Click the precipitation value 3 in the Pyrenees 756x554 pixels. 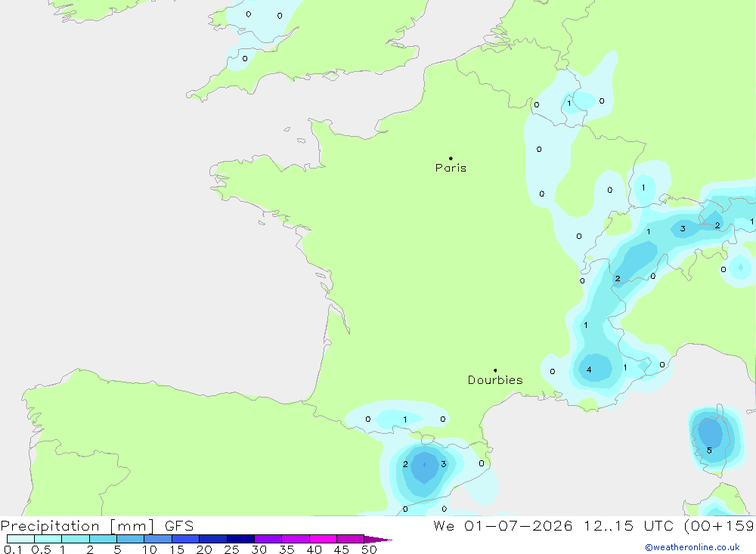(x=443, y=464)
